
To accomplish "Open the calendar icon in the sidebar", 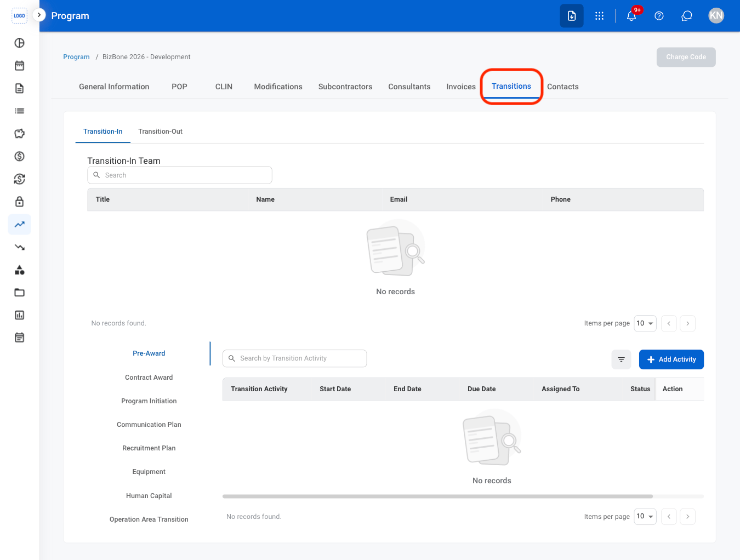I will click(19, 66).
